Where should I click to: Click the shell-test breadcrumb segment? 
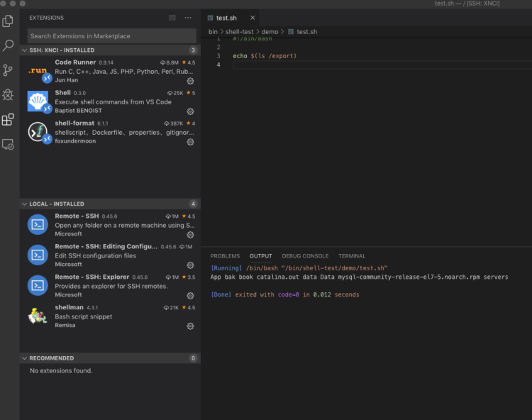[x=241, y=32]
